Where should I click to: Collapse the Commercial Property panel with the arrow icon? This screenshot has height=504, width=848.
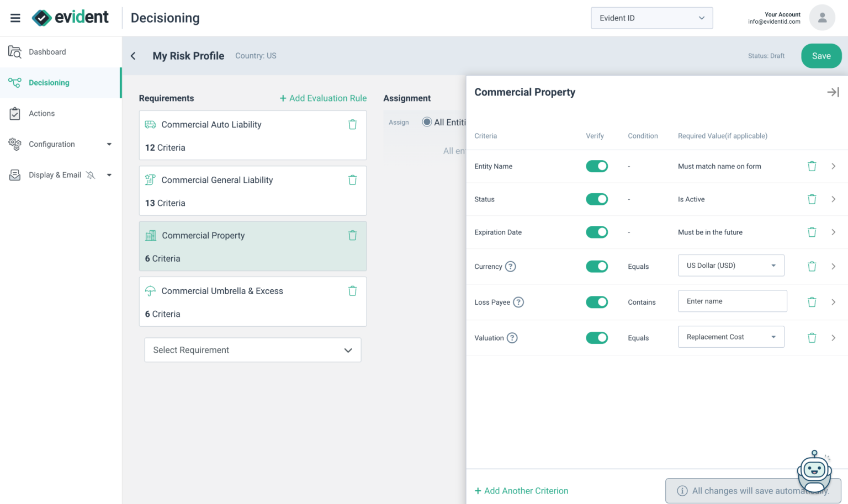pyautogui.click(x=833, y=92)
